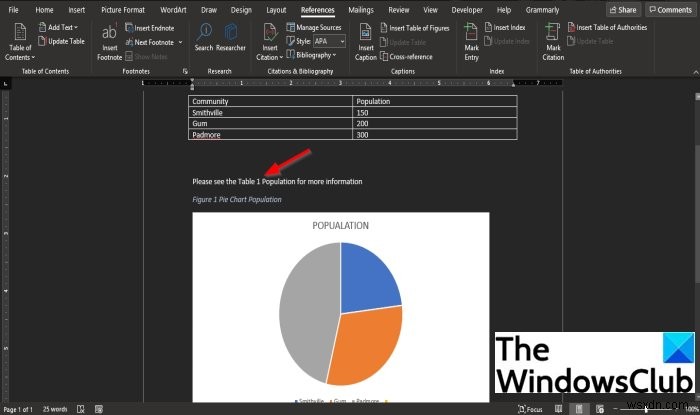Click the zoom out minus button
The height and width of the screenshot is (415, 700).
click(x=615, y=409)
